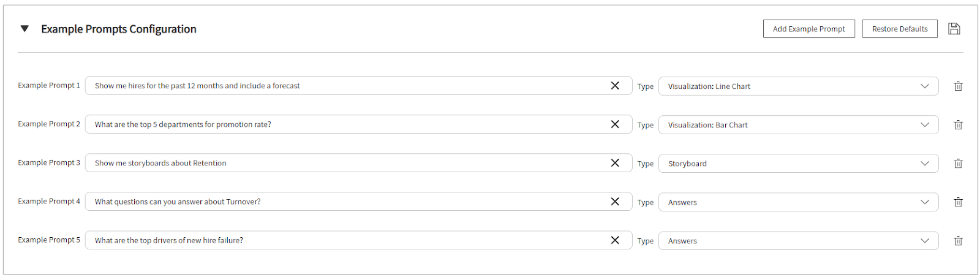
Task: Remove Example Prompt 3 using trash icon
Action: [958, 164]
